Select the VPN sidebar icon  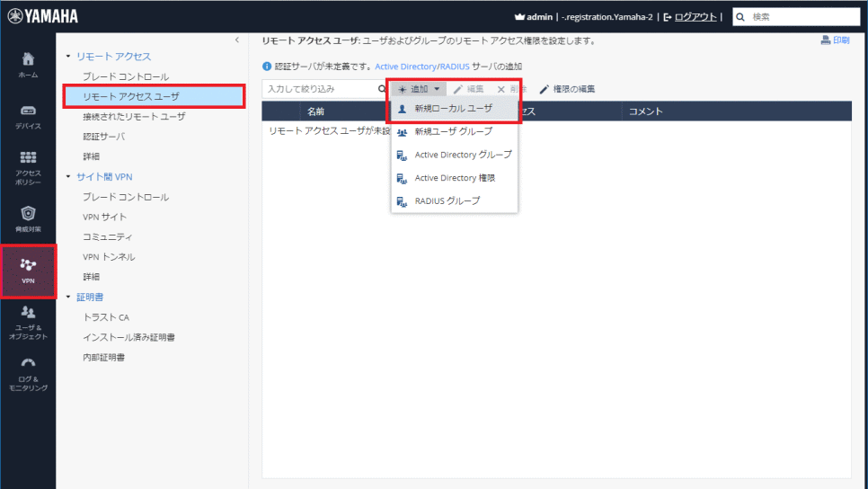pos(28,270)
